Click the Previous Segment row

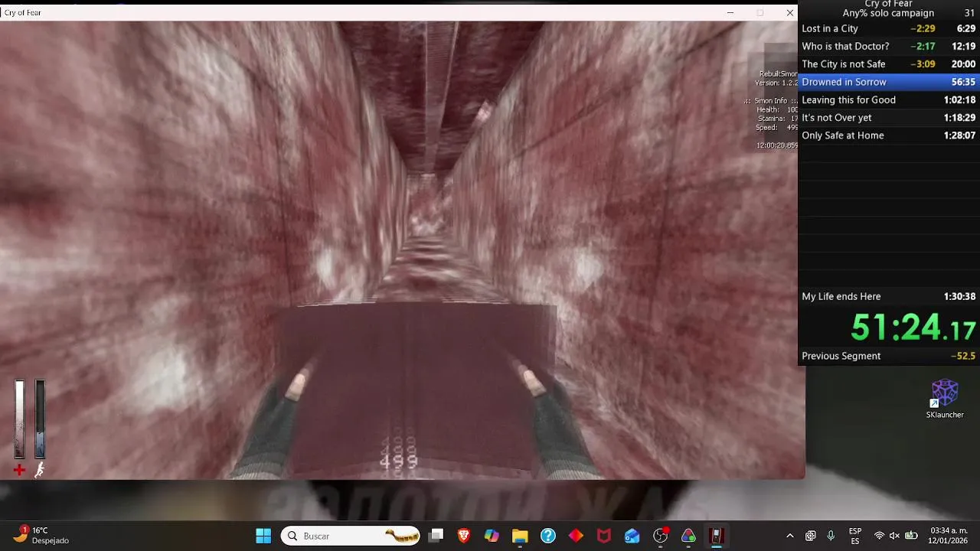pos(888,356)
